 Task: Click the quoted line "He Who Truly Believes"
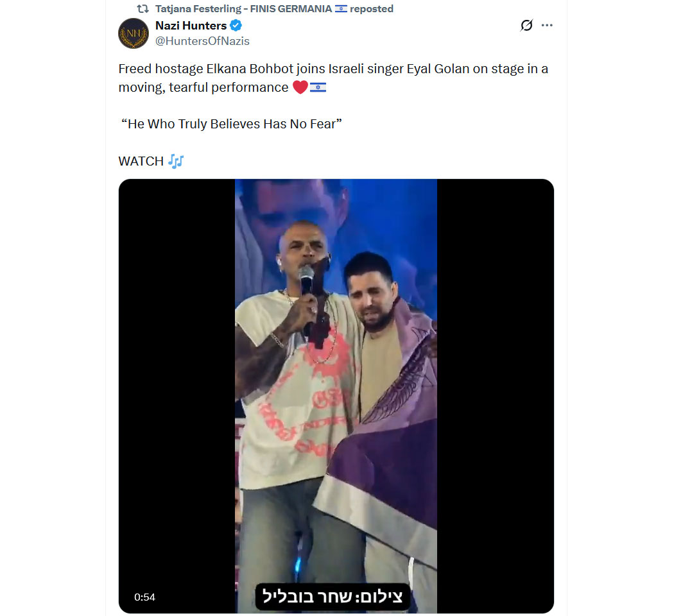[x=231, y=124]
